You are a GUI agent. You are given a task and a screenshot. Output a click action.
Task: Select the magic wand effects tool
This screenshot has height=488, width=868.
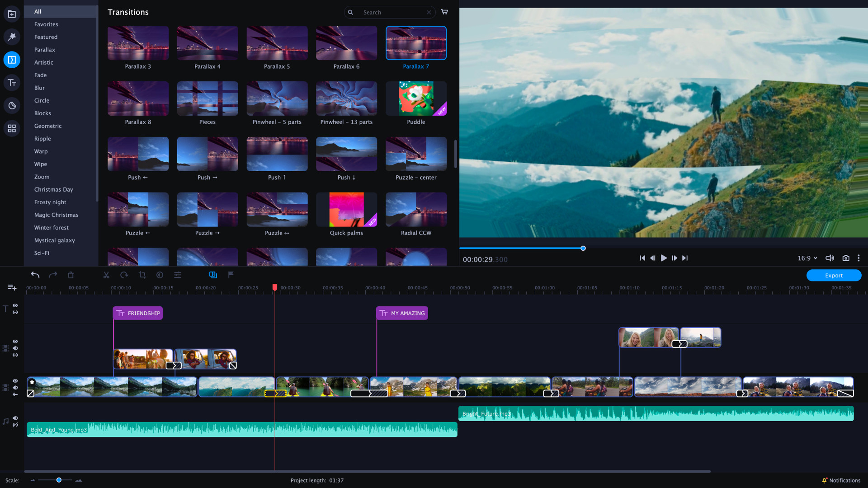point(11,37)
